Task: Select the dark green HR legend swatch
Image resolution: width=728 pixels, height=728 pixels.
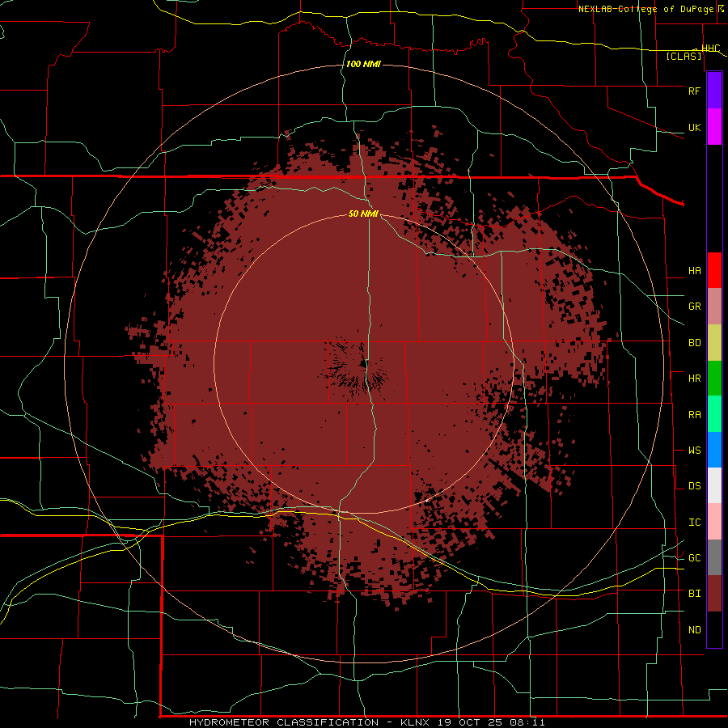Action: (714, 378)
